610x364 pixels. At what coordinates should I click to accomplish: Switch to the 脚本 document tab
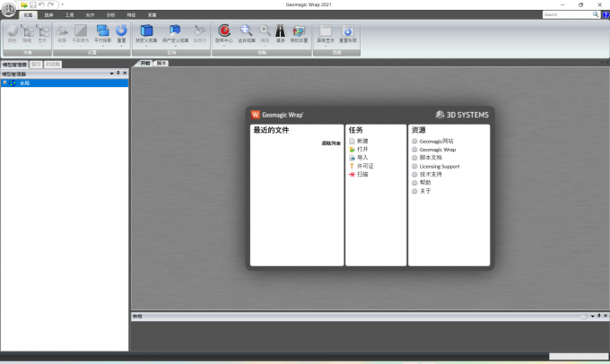(x=161, y=63)
